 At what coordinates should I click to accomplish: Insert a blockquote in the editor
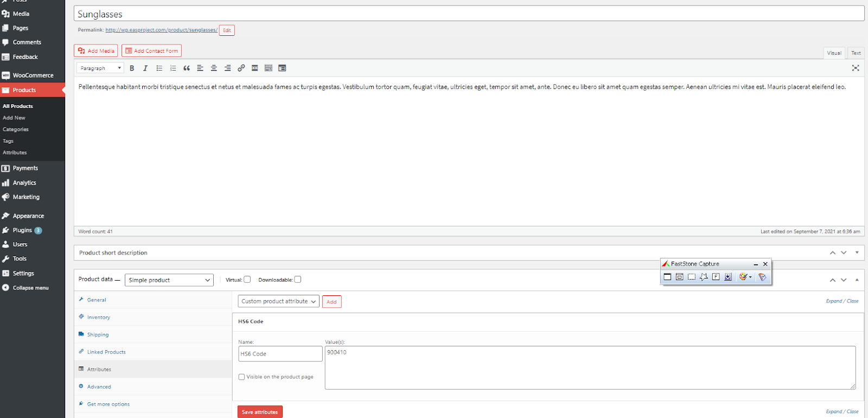pos(187,68)
